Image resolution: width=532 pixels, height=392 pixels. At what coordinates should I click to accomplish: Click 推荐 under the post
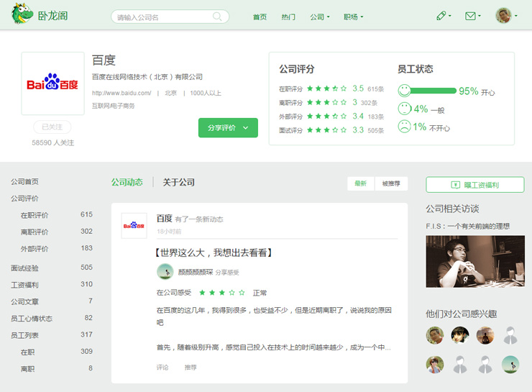coord(191,368)
